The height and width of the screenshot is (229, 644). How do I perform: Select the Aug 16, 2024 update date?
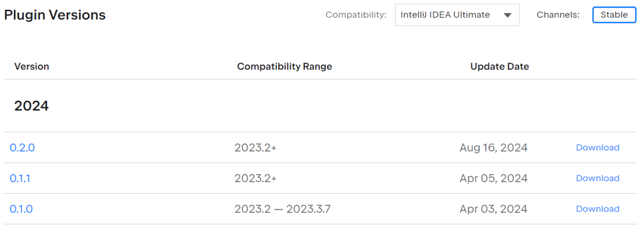[x=494, y=147]
